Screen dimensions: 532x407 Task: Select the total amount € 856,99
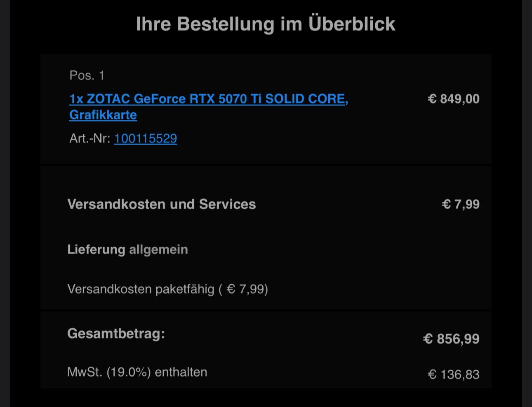click(x=451, y=339)
